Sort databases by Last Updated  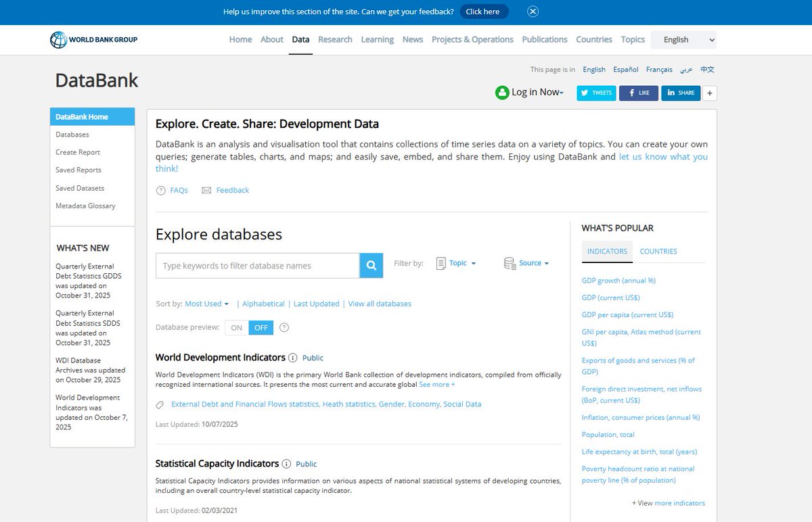coord(316,304)
